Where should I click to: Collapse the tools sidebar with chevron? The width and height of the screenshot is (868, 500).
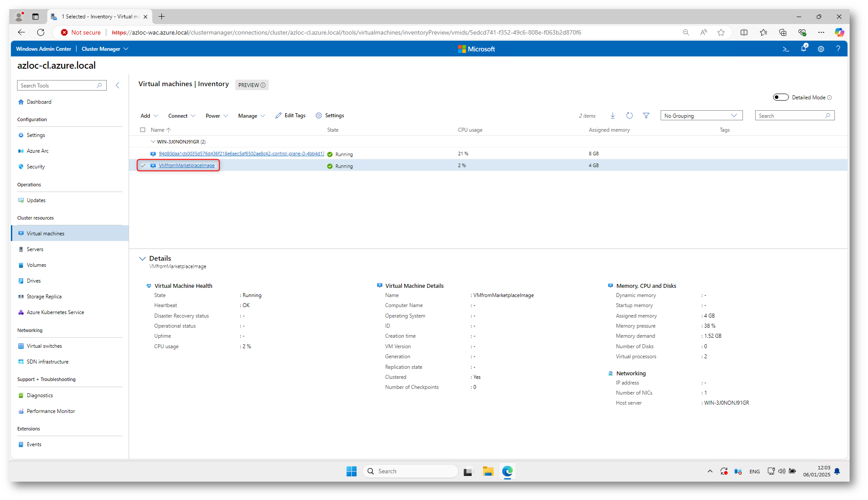pyautogui.click(x=117, y=85)
